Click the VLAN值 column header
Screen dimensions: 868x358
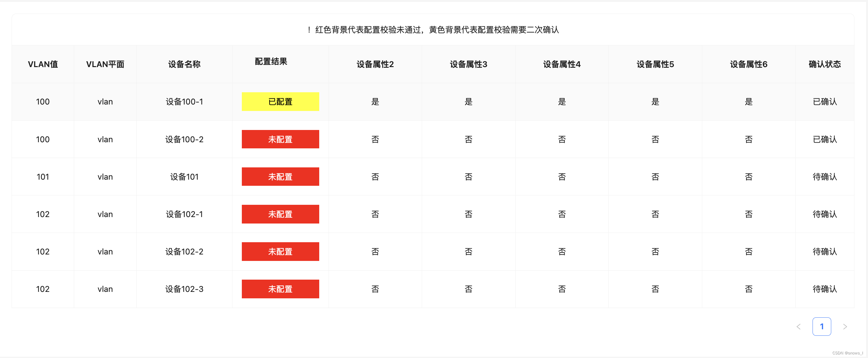click(43, 64)
